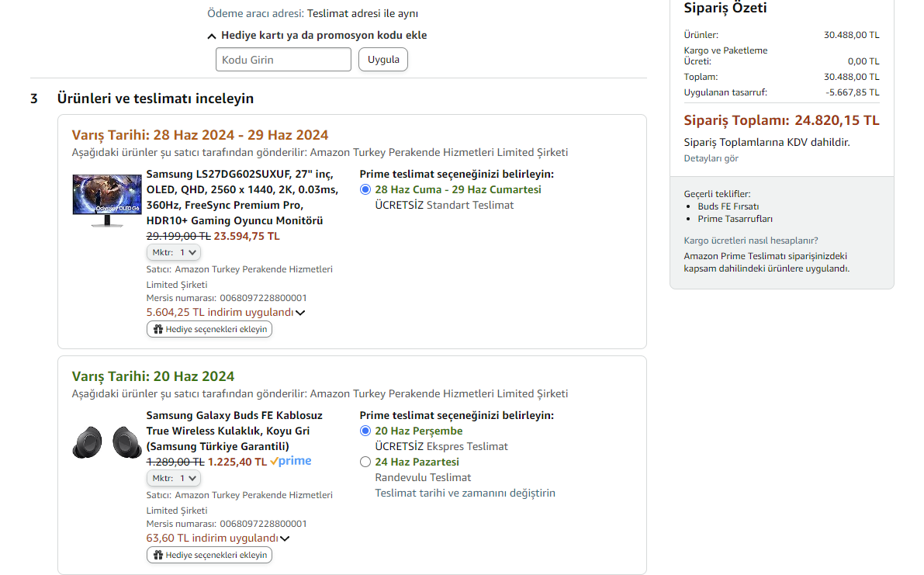Click the Prime Tasarrufları offer text

pos(735,219)
